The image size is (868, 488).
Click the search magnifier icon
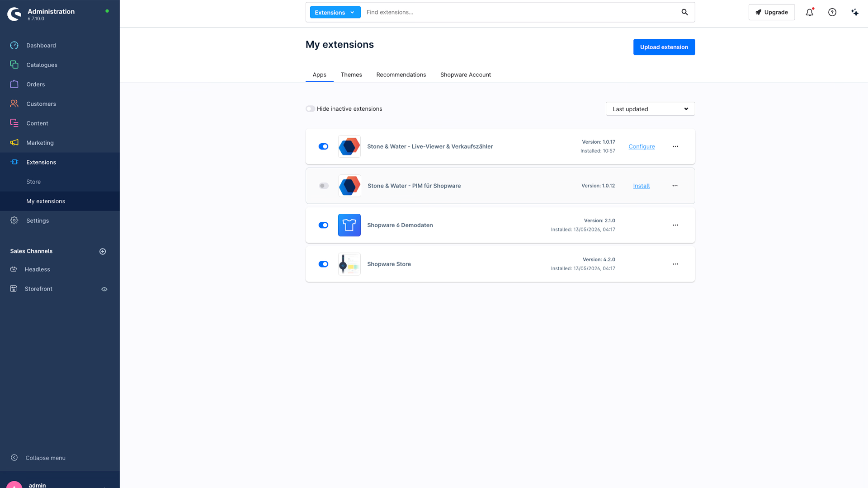pos(684,12)
